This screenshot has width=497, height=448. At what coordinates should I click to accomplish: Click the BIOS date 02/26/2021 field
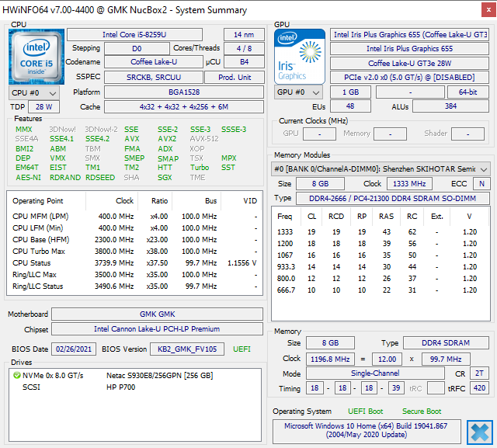click(74, 349)
